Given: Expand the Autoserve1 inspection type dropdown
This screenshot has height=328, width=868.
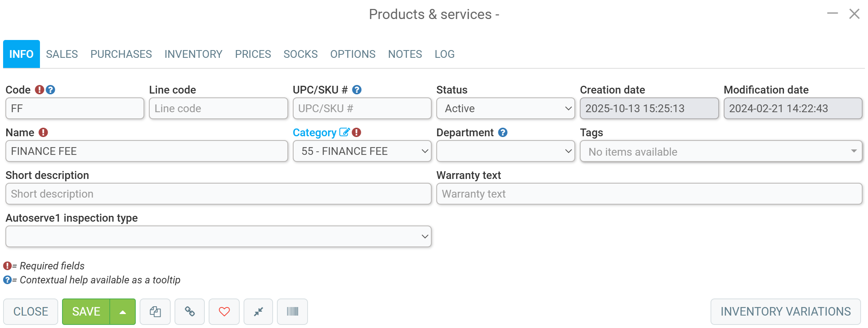Looking at the screenshot, I should pos(218,236).
